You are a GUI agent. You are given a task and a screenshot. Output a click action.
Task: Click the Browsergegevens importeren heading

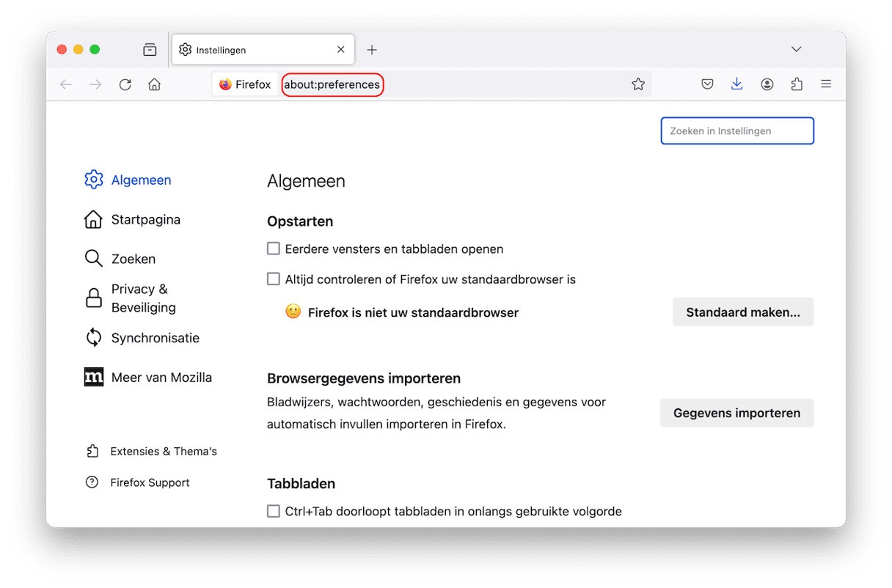[x=364, y=379]
